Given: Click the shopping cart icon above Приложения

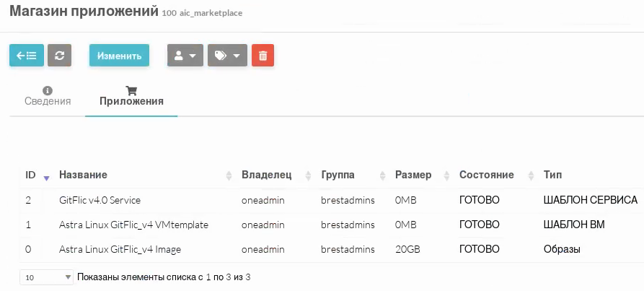Looking at the screenshot, I should [x=131, y=90].
